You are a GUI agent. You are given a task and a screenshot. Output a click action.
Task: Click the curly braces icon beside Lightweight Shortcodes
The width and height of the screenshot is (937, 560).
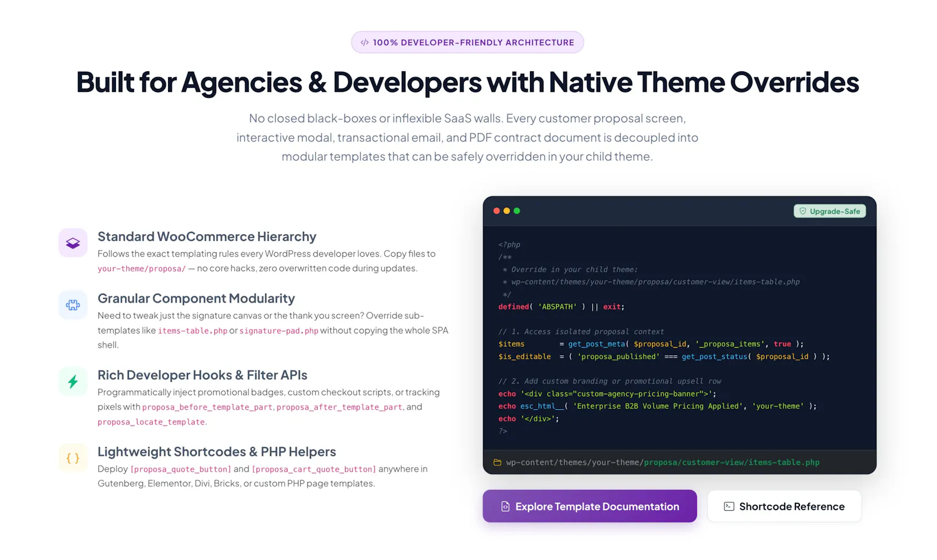(73, 458)
